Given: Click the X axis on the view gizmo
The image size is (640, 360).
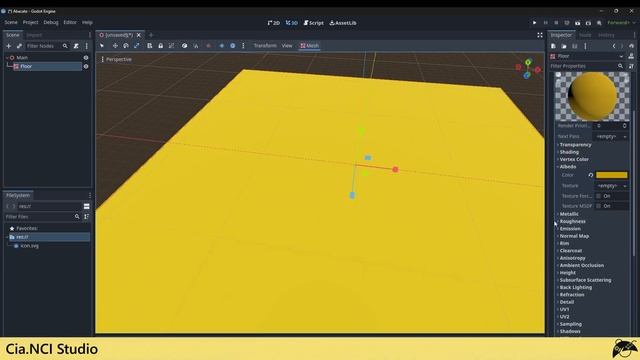Looking at the screenshot, I should coord(538,70).
